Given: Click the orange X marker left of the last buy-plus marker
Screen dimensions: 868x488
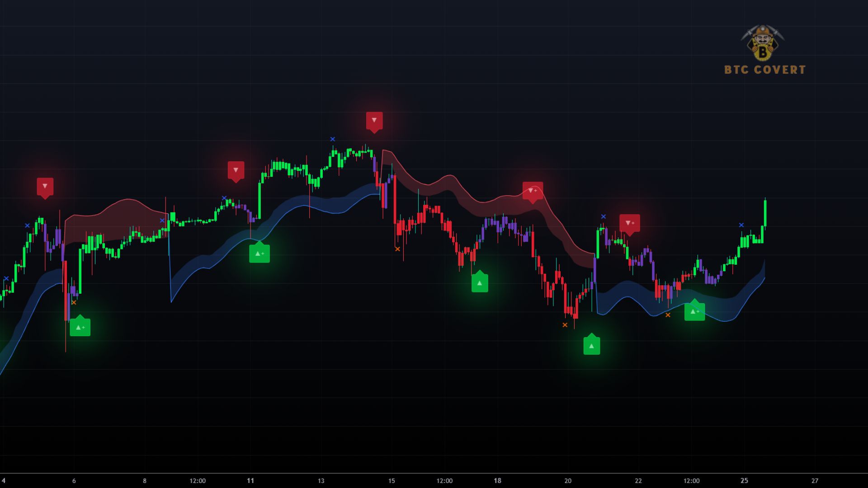Looking at the screenshot, I should [x=668, y=315].
